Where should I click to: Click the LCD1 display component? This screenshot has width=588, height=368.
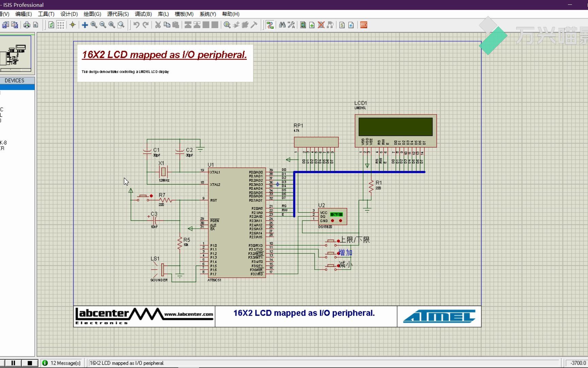click(x=395, y=131)
